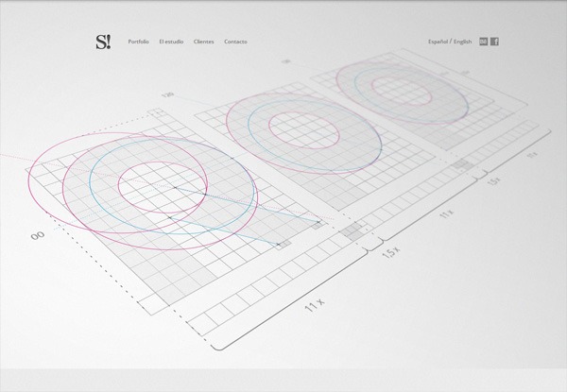Open the Clientes section

[x=203, y=43]
